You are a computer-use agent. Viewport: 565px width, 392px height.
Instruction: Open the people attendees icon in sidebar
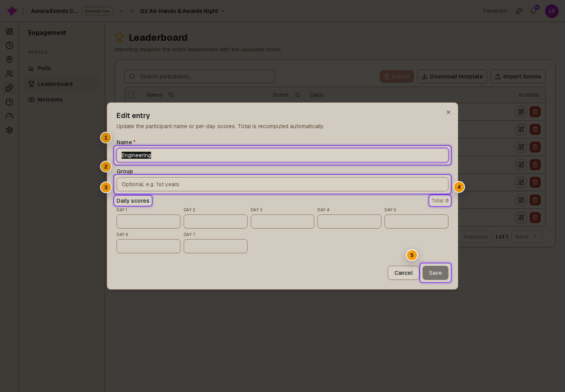tap(9, 74)
